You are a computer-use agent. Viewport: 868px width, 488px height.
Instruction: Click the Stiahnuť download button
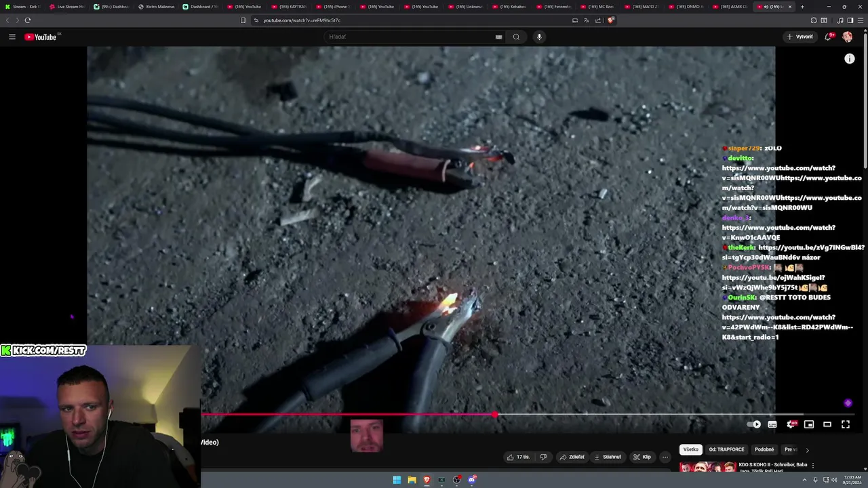[x=608, y=457]
